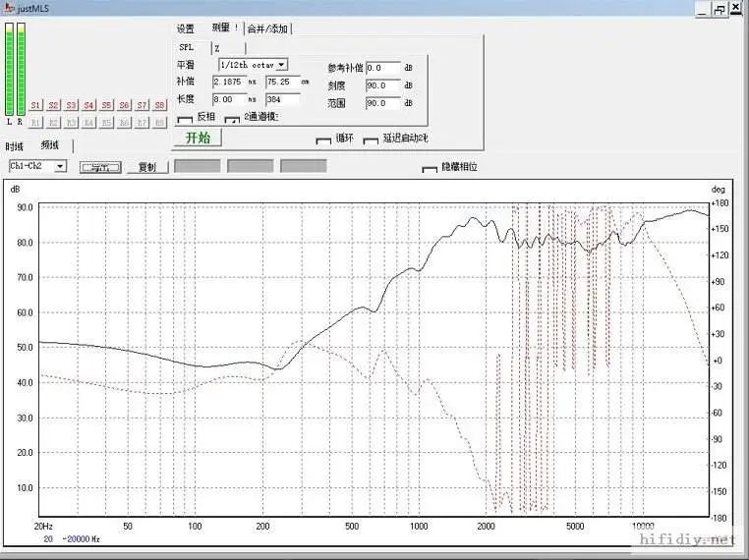Select the S7 memory slot button
The height and width of the screenshot is (560, 749).
pos(142,105)
